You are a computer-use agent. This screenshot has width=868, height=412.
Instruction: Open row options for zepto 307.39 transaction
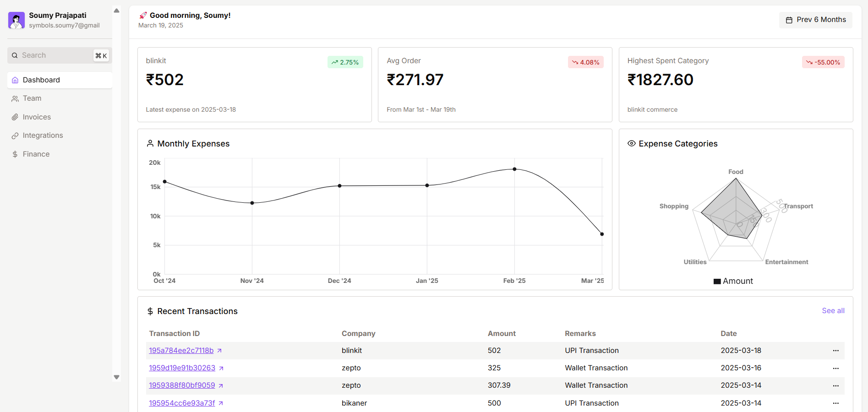pos(836,385)
